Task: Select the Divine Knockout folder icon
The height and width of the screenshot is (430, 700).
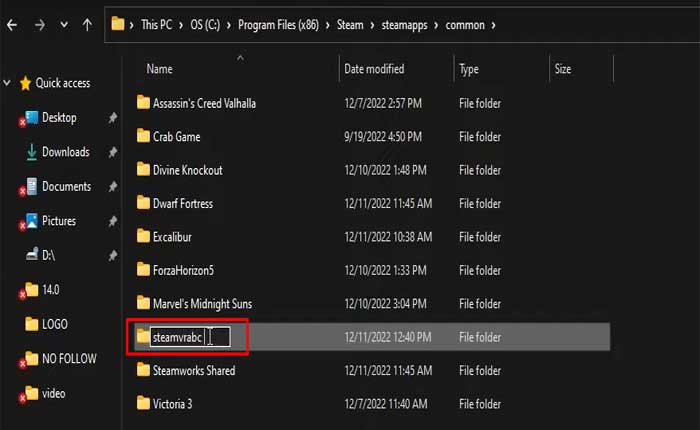Action: pos(143,169)
